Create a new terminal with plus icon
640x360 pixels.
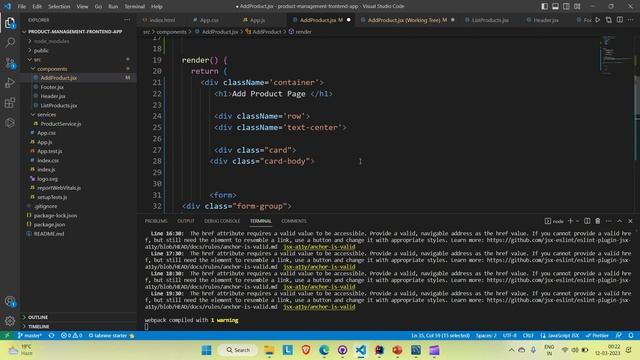[570, 221]
